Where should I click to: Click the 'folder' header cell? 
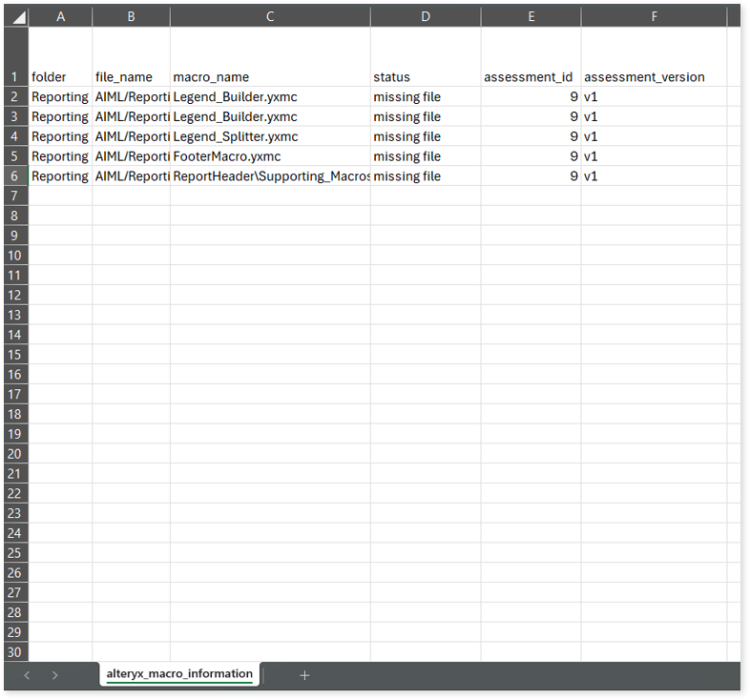(x=60, y=56)
